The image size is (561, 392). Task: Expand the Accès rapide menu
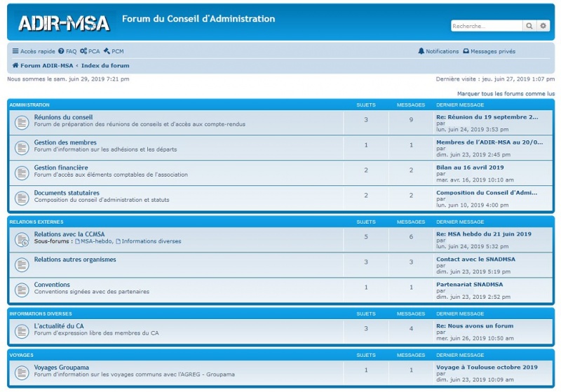click(34, 51)
